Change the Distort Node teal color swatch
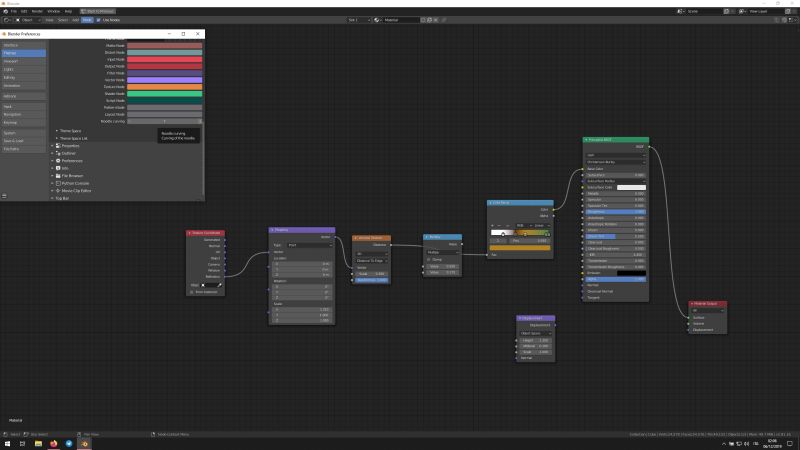This screenshot has width=800, height=450. tap(164, 53)
